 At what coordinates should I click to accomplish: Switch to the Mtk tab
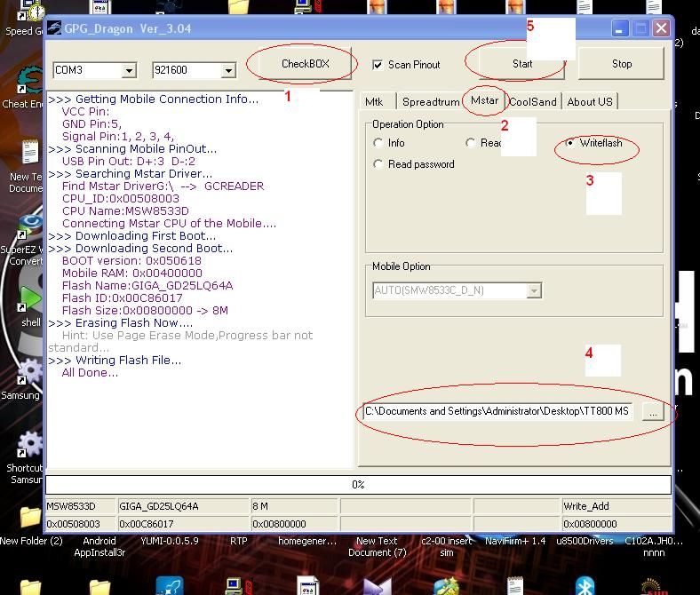tap(374, 102)
